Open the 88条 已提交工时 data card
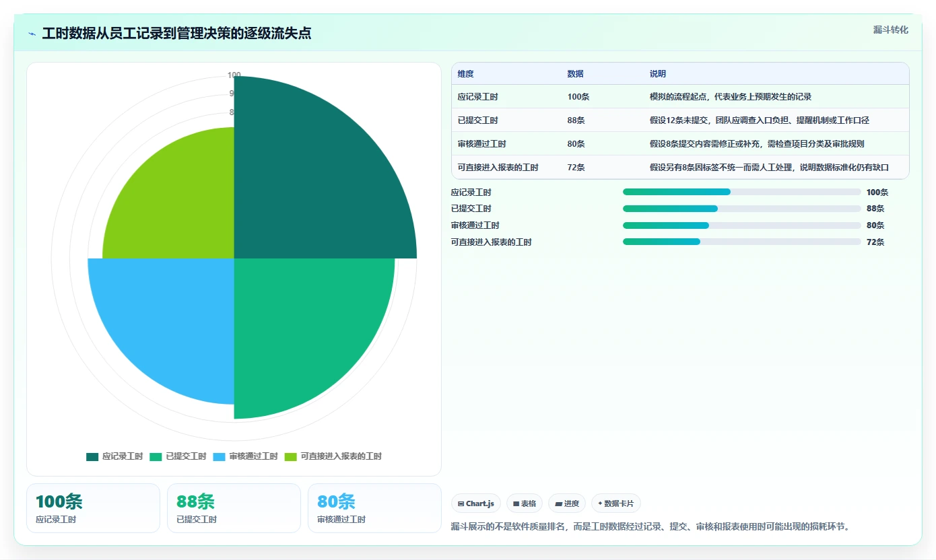936x560 pixels. pyautogui.click(x=234, y=508)
